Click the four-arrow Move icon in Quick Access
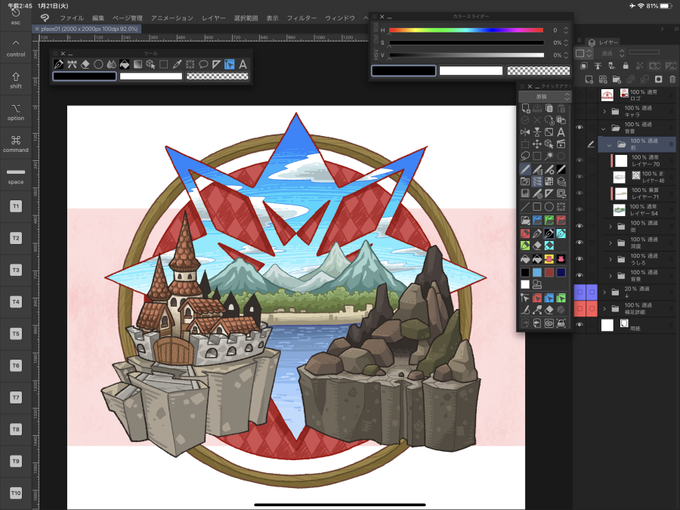This screenshot has height=510, width=680. (537, 144)
